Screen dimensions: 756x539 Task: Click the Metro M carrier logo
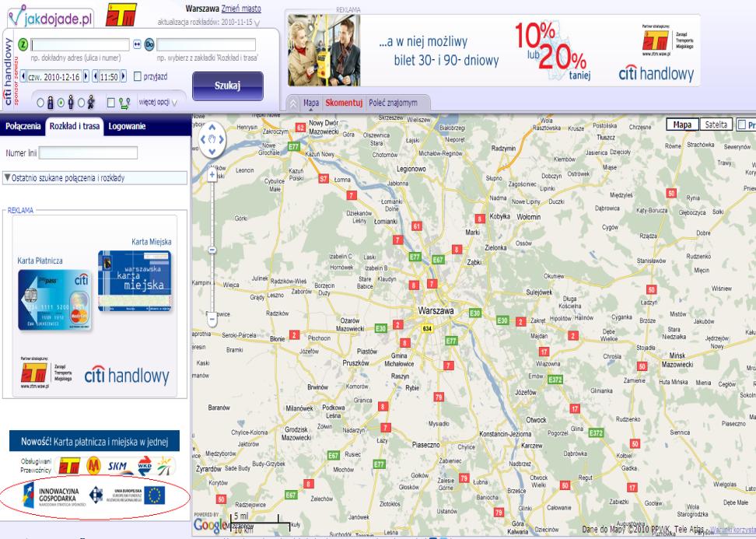pyautogui.click(x=94, y=466)
